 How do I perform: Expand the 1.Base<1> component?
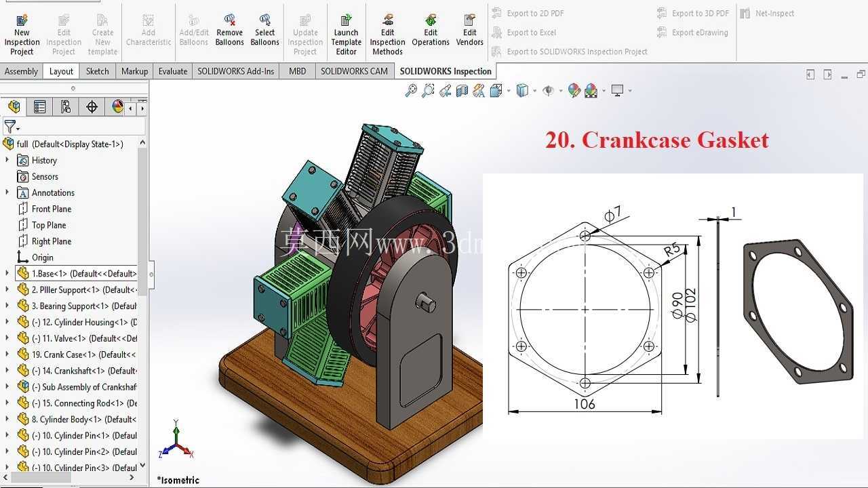(7, 273)
